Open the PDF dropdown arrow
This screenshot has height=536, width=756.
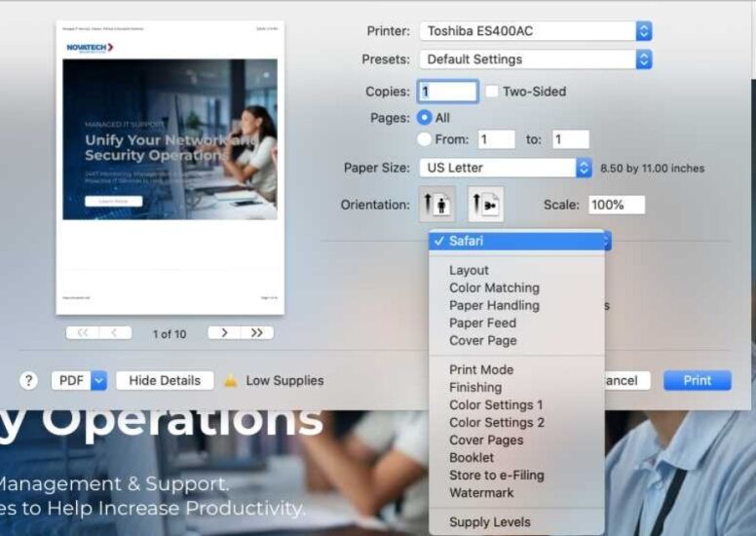pos(98,381)
